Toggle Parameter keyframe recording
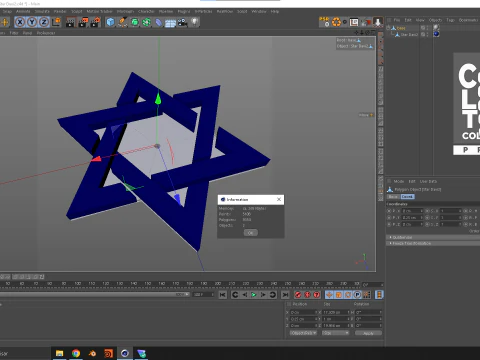The width and height of the screenshot is (480, 360). click(x=357, y=295)
